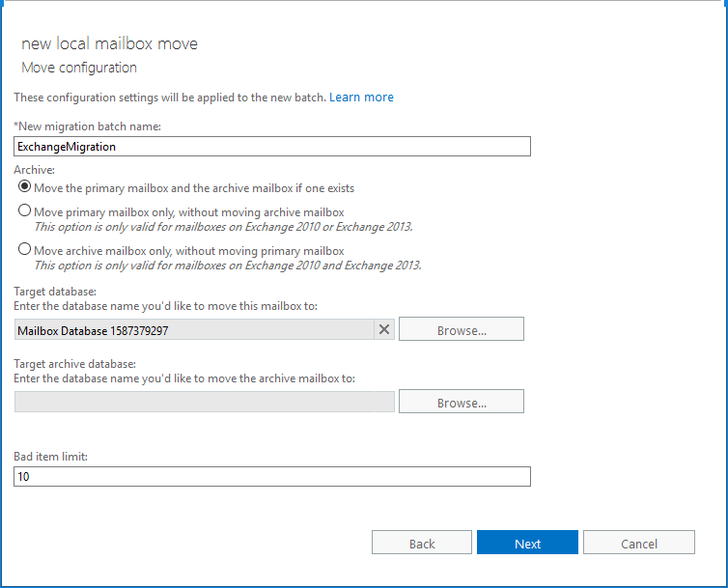Screen dimensions: 728x588
Task: Click the 'New migration batch name' label
Action: point(87,126)
